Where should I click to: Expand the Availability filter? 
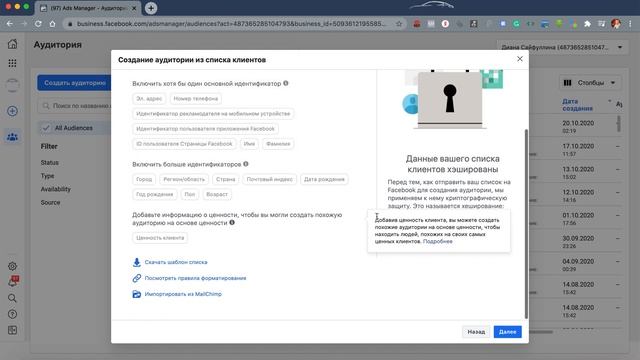(x=56, y=189)
